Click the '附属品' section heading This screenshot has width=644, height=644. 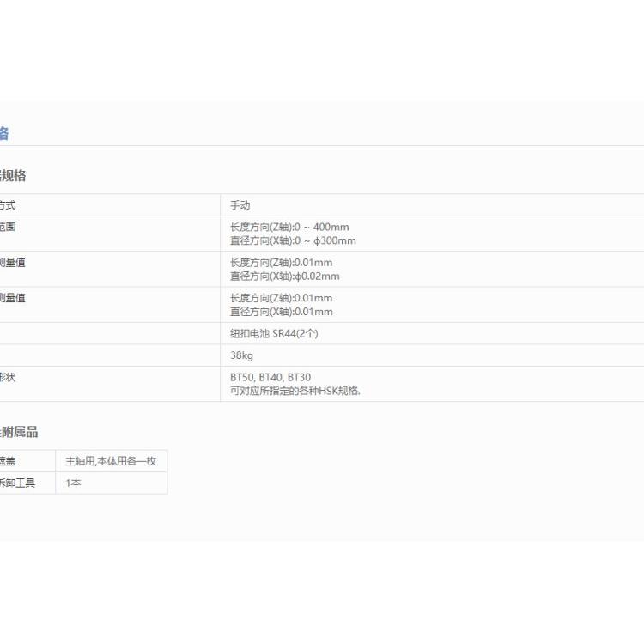19,432
